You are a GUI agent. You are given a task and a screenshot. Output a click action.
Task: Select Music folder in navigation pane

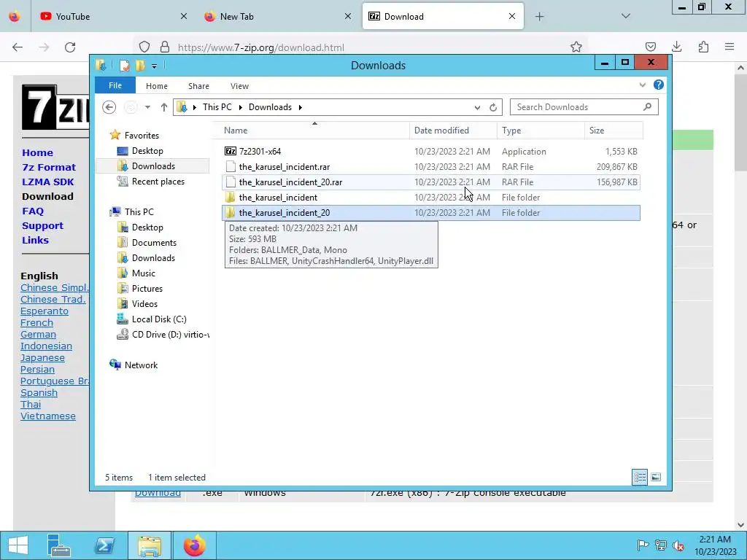coord(144,273)
